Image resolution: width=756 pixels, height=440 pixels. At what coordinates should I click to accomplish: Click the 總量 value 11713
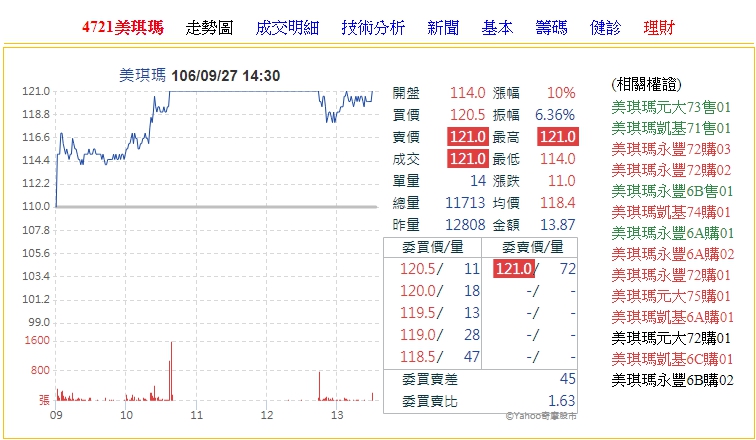point(465,202)
